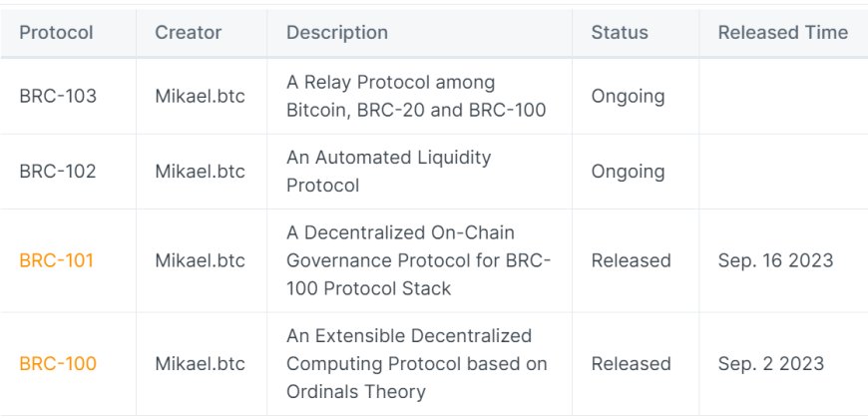This screenshot has height=419, width=868.
Task: Click Mikael.btc in the BRC-100 row
Action: pyautogui.click(x=200, y=364)
